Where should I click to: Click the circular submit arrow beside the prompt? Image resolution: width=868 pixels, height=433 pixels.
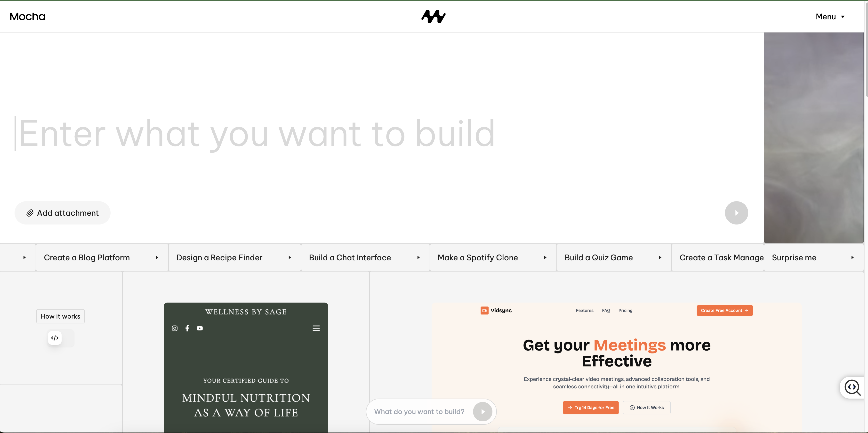pos(736,213)
